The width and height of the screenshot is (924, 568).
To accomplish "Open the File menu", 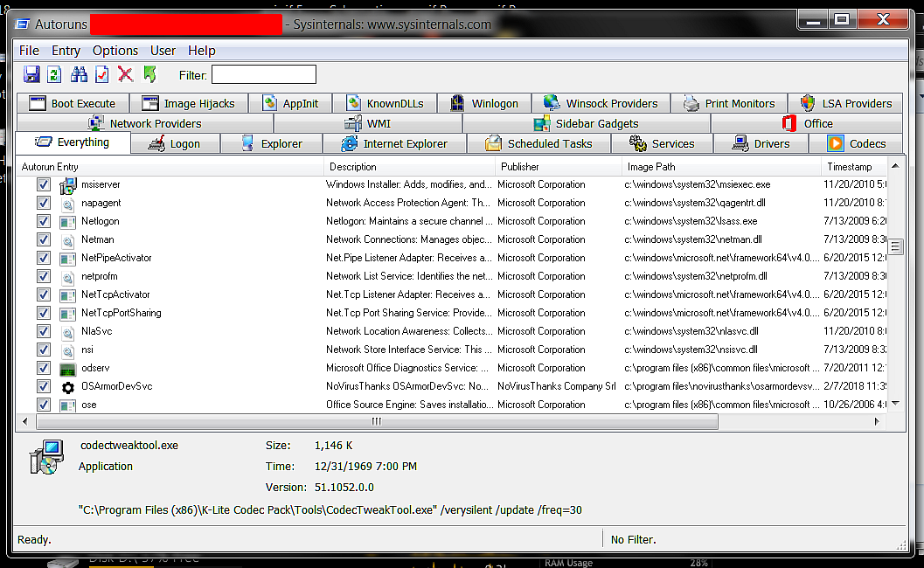I will pos(29,51).
